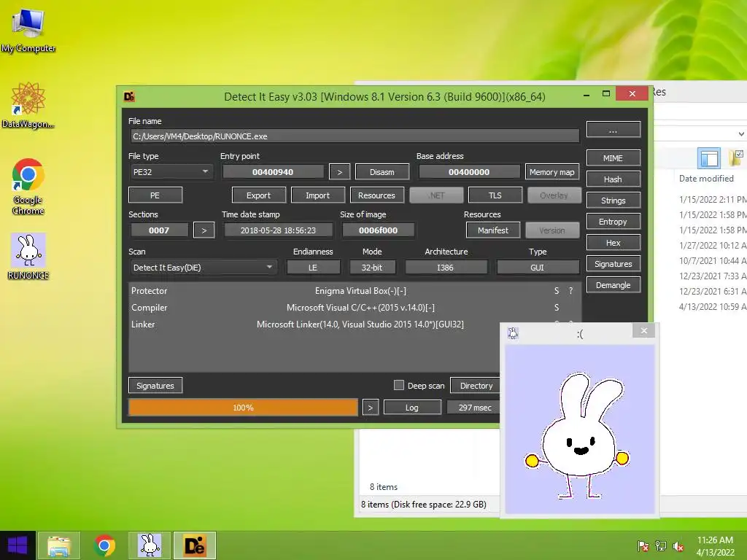
Task: Open File type PE32 dropdown
Action: [171, 172]
